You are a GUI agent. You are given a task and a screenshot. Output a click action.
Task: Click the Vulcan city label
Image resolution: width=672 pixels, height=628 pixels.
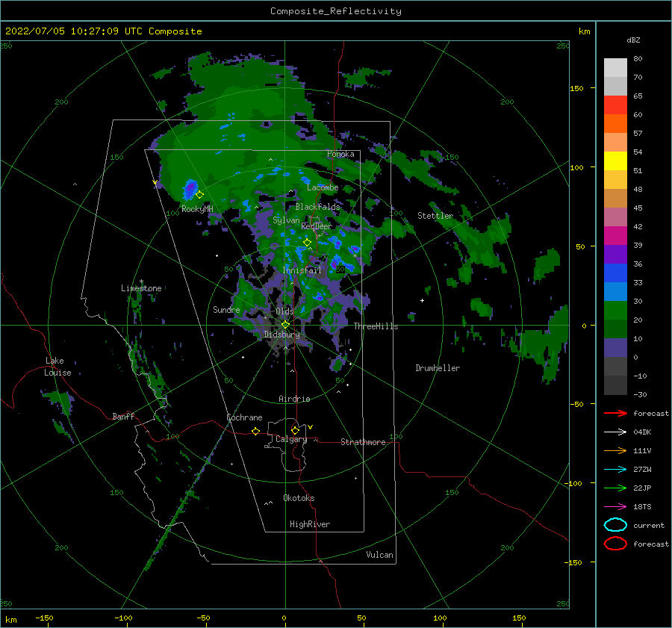[x=380, y=555]
